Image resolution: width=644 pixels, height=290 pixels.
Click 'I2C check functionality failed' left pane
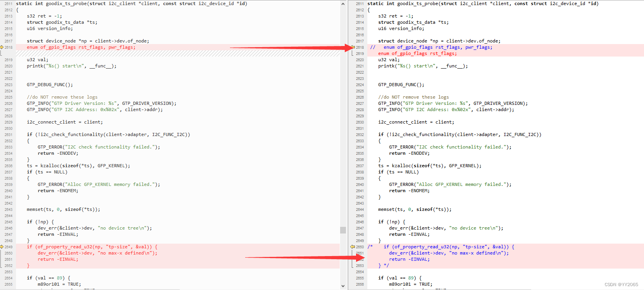[99, 147]
